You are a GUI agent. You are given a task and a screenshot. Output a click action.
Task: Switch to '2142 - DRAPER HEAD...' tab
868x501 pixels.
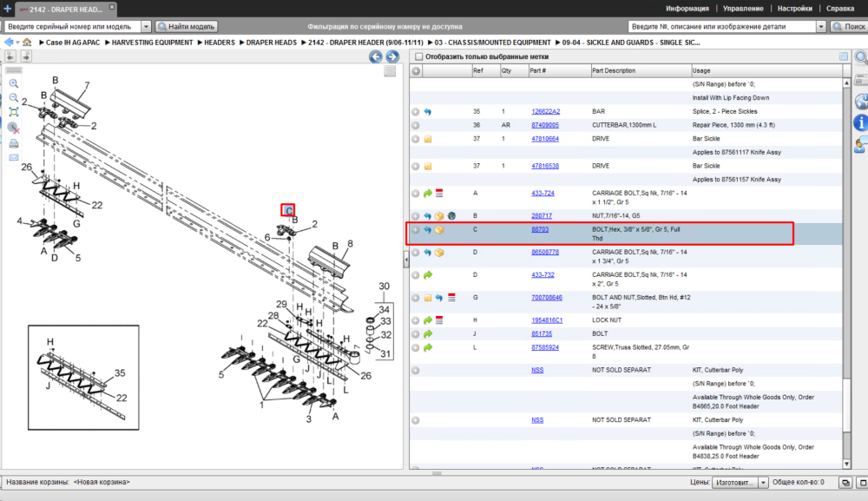[x=65, y=10]
